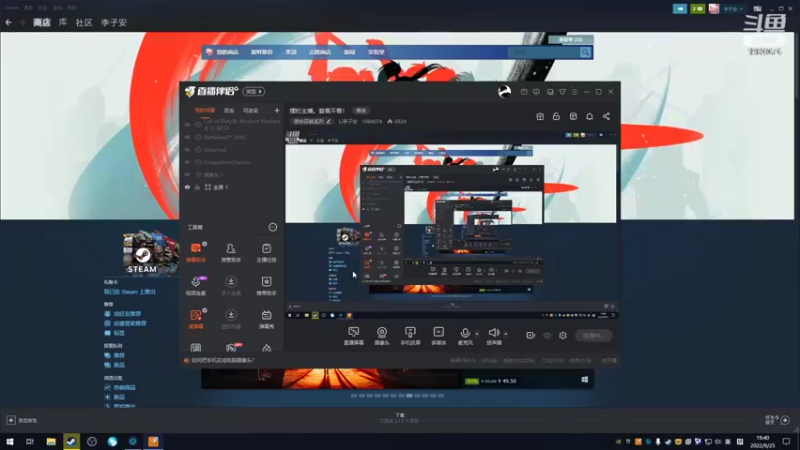Viewport: 800px width, 450px height.
Task: Switch to the second scene tab
Action: [229, 110]
